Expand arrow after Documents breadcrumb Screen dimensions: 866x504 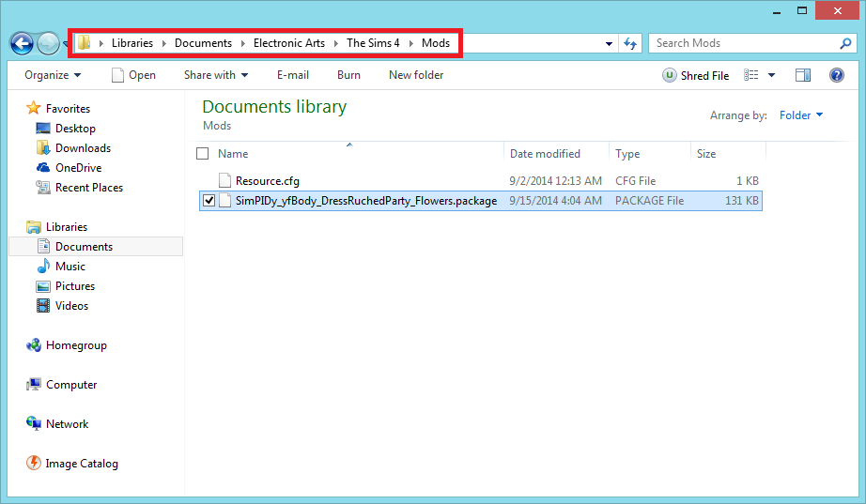click(243, 43)
